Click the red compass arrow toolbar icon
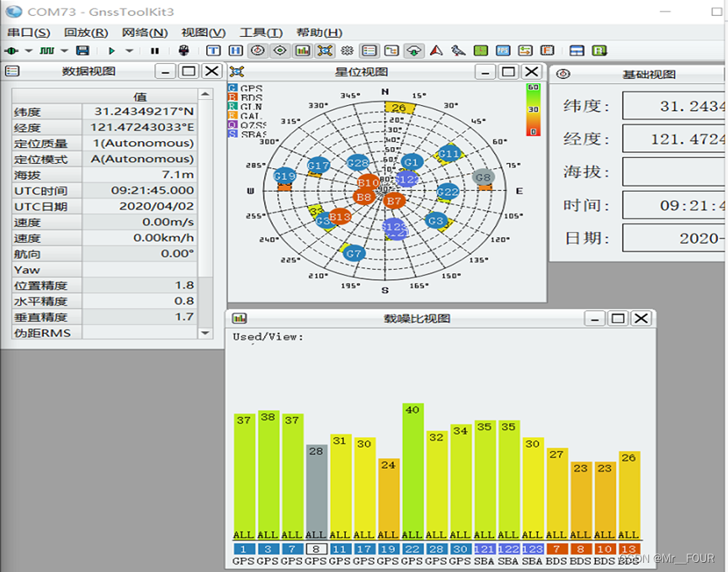The height and width of the screenshot is (572, 728). click(x=436, y=50)
